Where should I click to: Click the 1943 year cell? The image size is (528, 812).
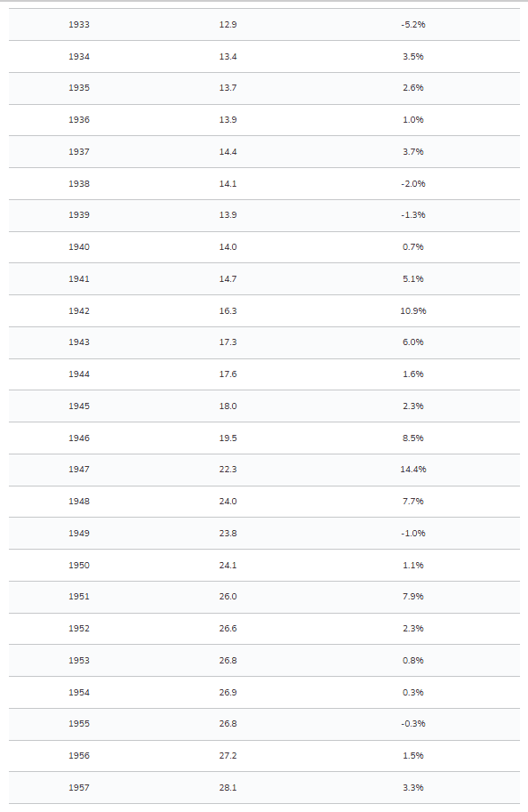pos(79,342)
